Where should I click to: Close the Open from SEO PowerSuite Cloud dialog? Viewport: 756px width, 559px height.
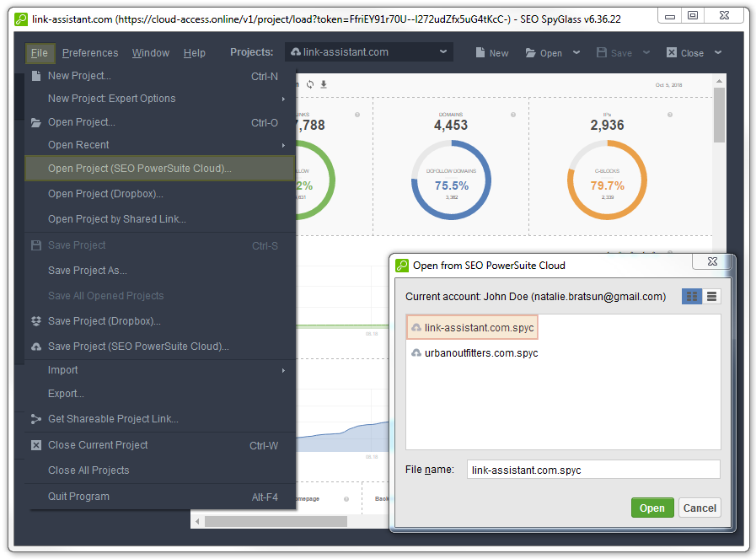coord(712,261)
